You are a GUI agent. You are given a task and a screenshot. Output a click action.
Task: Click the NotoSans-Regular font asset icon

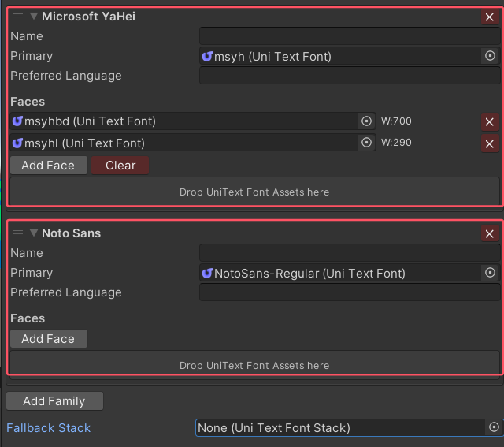207,273
